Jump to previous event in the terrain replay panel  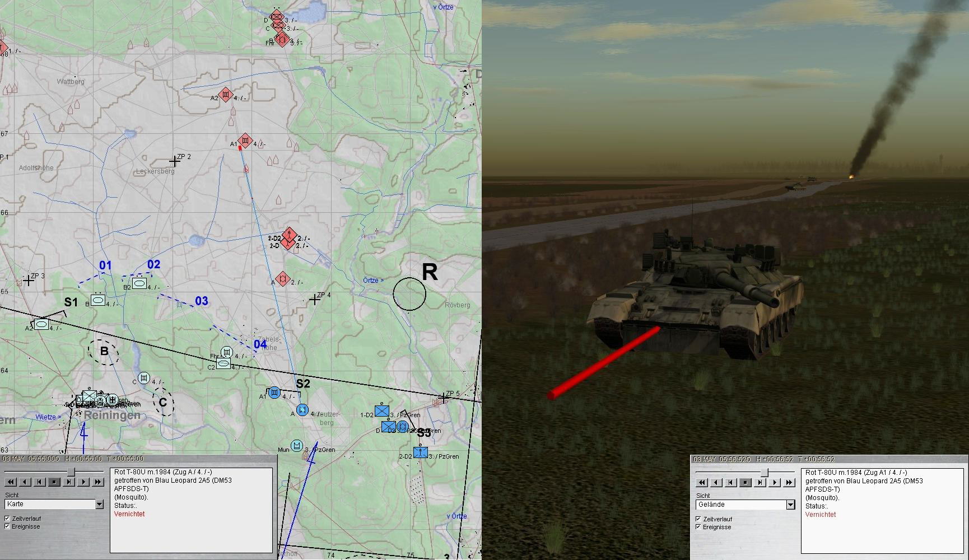click(x=731, y=482)
